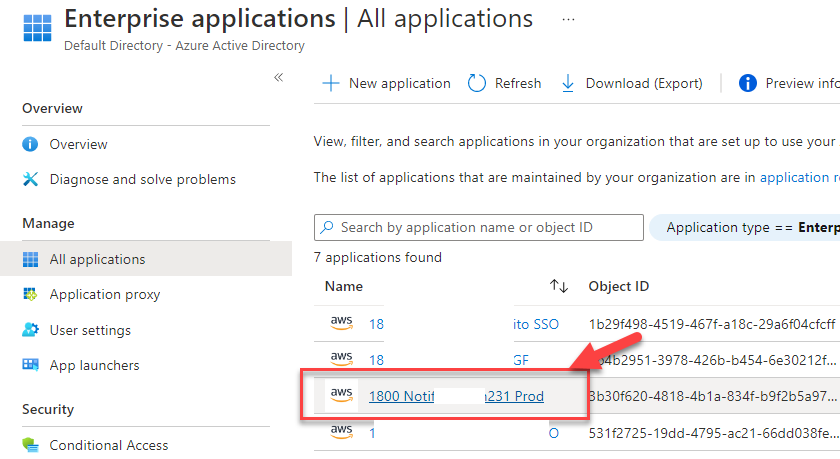Open Conditional Access
840x459 pixels.
[109, 445]
